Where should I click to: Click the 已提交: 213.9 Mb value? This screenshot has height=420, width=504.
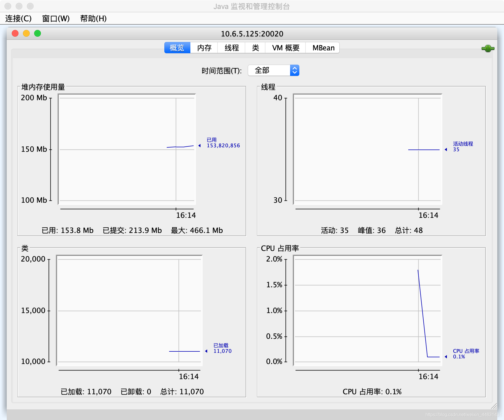pos(132,230)
